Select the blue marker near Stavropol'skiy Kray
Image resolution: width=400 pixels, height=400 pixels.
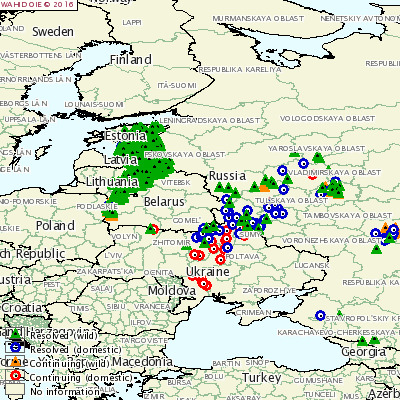coord(320,315)
